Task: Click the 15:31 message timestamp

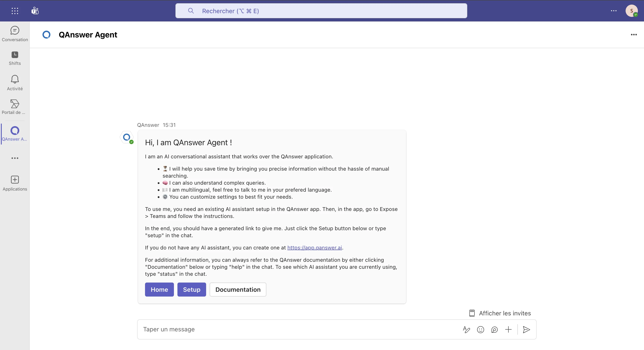Action: [169, 125]
